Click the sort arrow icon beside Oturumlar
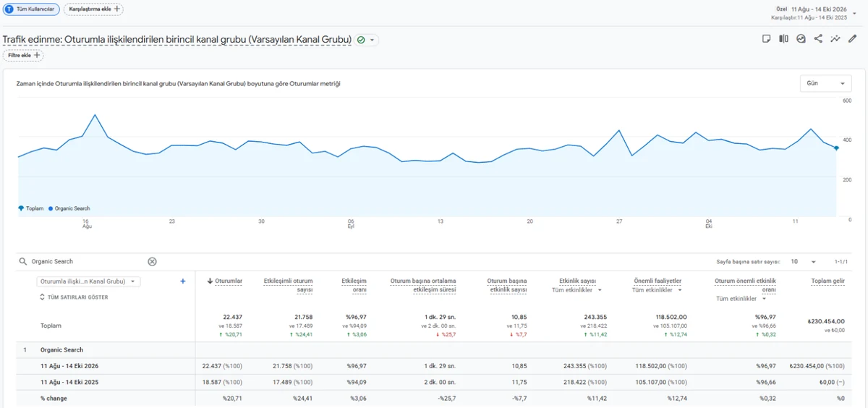 point(210,281)
